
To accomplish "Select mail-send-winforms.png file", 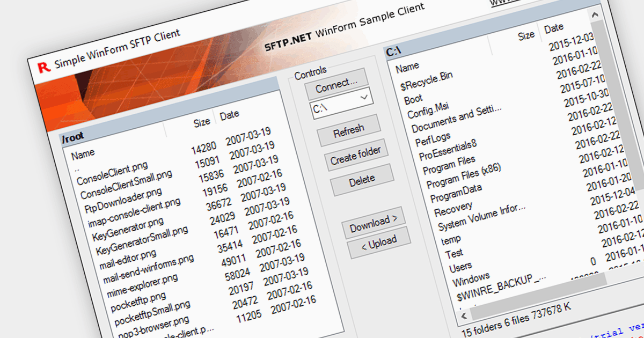I will (x=148, y=269).
